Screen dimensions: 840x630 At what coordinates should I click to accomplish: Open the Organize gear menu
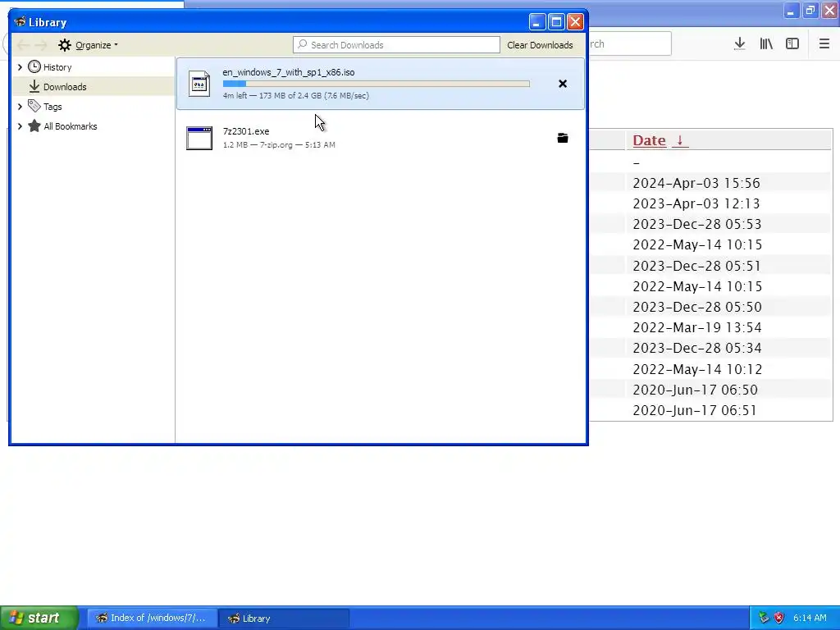pos(88,45)
